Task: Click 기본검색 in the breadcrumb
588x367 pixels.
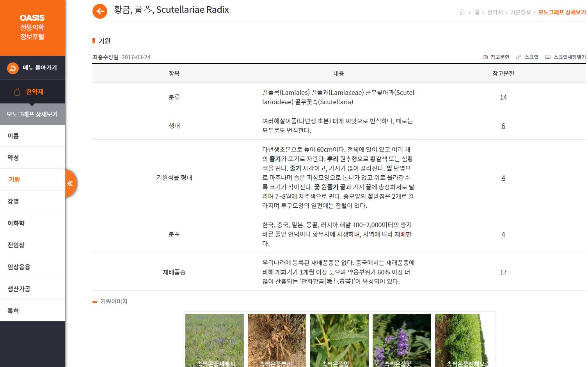Action: 520,12
